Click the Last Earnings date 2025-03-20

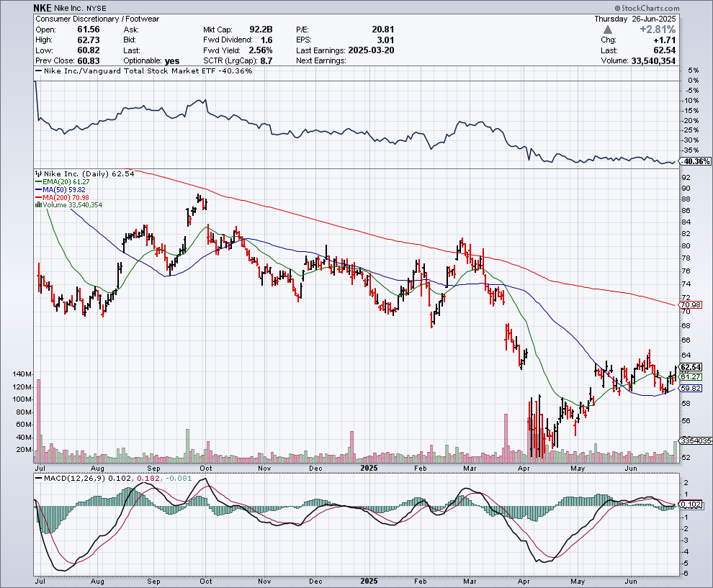[x=371, y=50]
